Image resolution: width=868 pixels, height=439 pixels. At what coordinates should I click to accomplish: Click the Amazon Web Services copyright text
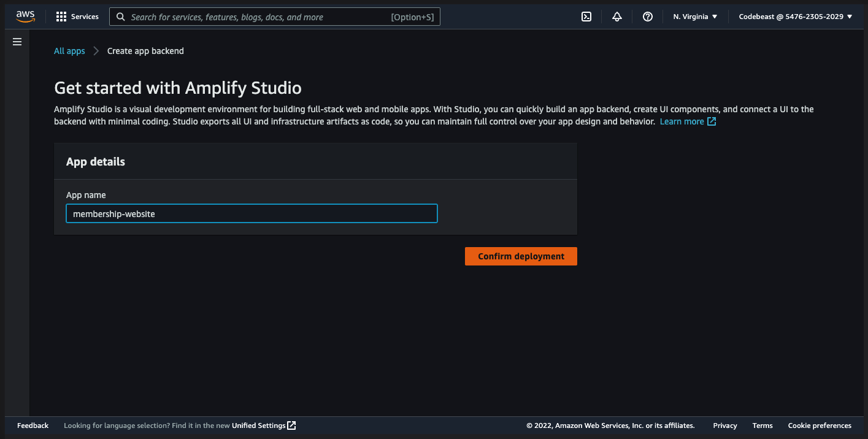(610, 426)
